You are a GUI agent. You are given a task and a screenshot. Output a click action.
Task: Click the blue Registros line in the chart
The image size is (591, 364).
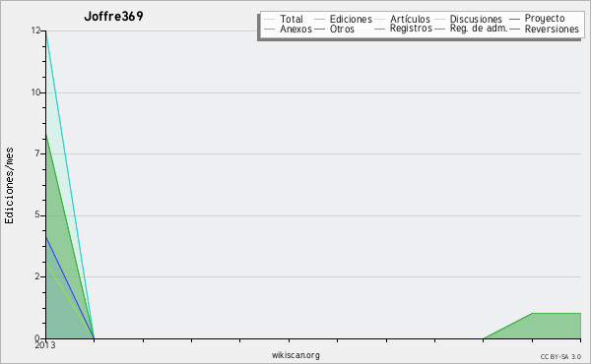coord(70,287)
